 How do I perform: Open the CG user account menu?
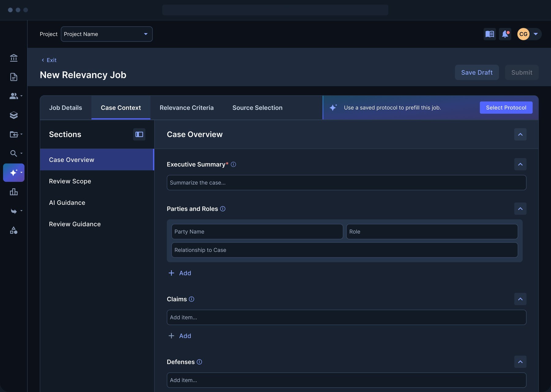(x=529, y=34)
